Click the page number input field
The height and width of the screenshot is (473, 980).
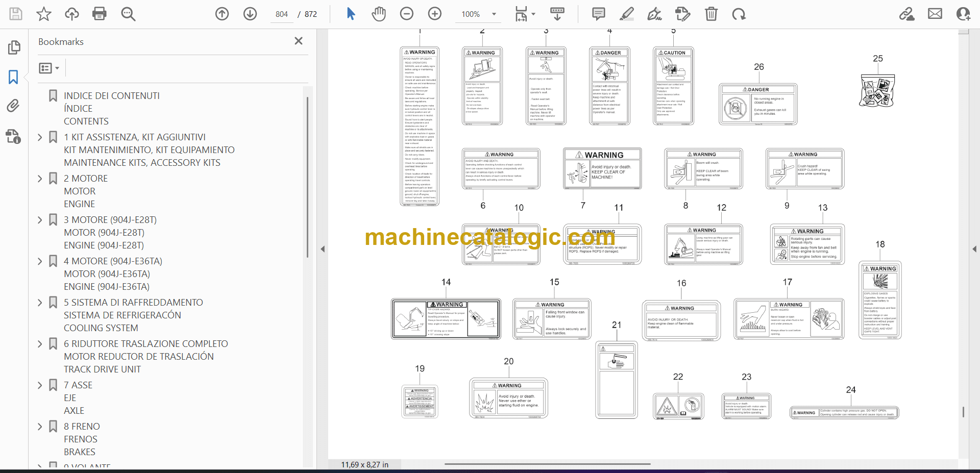coord(282,14)
